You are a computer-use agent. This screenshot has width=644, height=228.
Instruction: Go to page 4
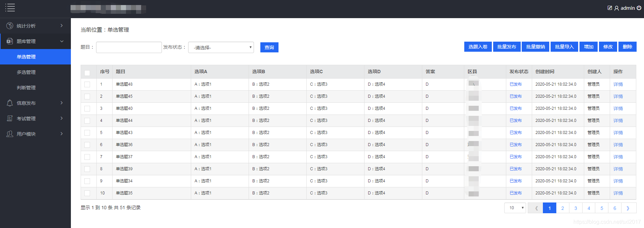click(589, 208)
